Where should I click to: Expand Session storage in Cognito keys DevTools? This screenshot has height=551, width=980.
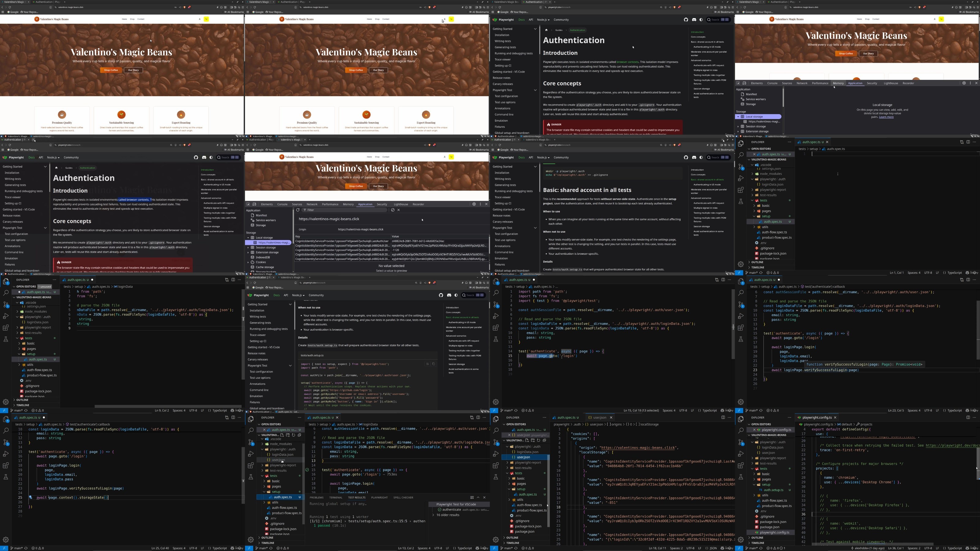pyautogui.click(x=248, y=248)
